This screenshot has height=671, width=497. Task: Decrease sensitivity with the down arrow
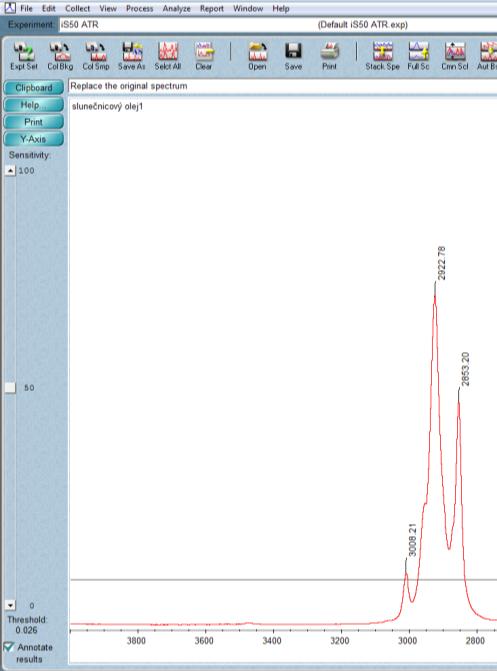click(11, 605)
